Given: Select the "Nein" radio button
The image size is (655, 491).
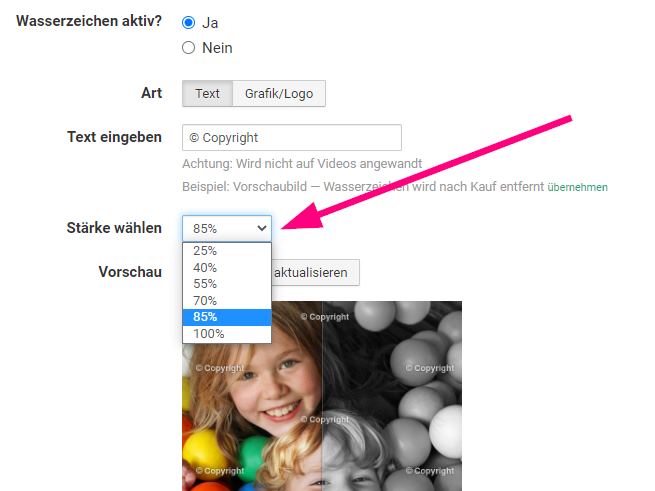Looking at the screenshot, I should [188, 47].
